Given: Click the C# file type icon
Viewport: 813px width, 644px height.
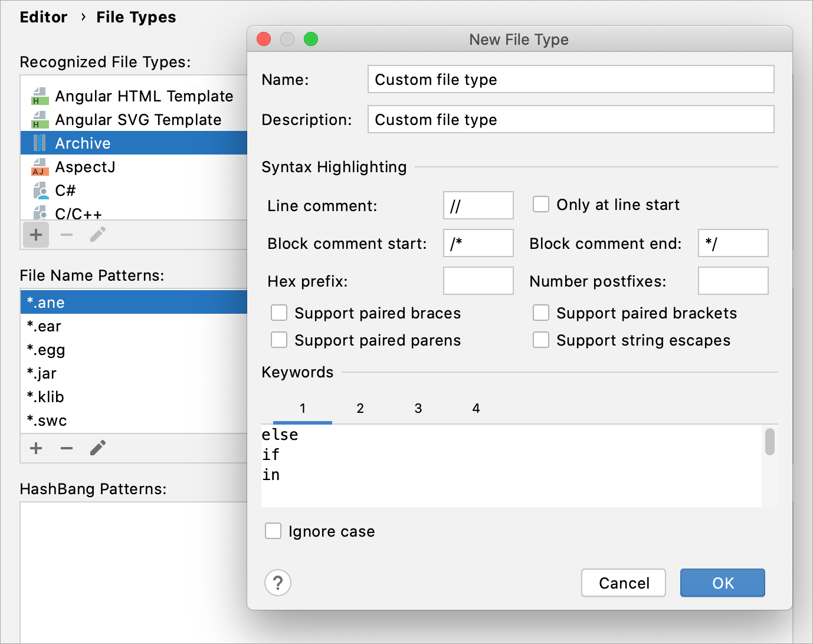Looking at the screenshot, I should coord(41,190).
